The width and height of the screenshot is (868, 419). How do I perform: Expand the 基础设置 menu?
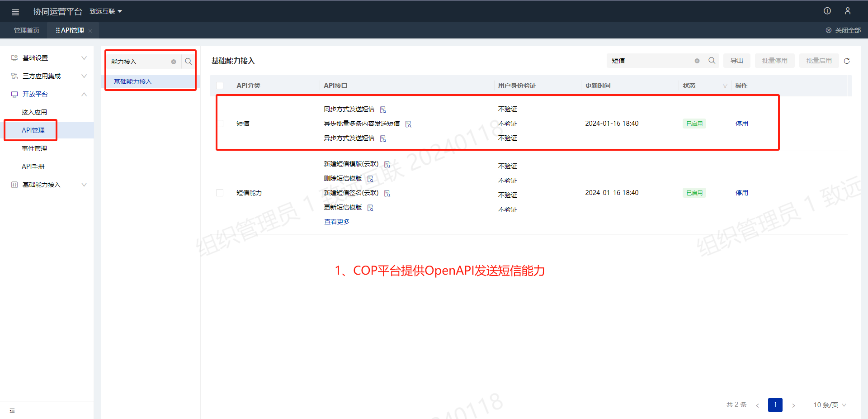click(47, 58)
